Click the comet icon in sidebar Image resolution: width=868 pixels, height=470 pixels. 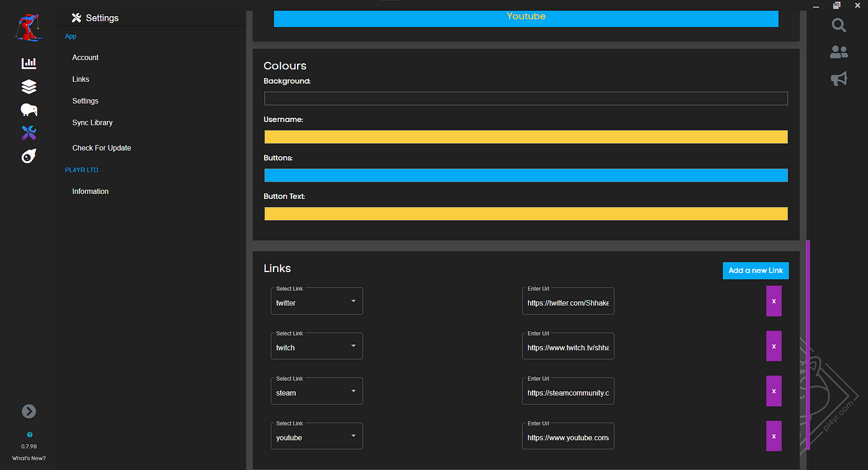(29, 156)
